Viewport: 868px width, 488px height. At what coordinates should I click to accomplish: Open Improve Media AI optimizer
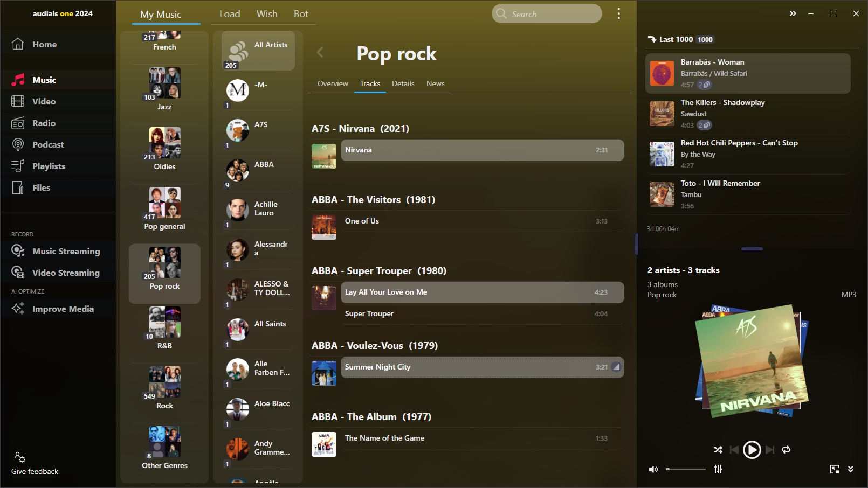pos(58,309)
